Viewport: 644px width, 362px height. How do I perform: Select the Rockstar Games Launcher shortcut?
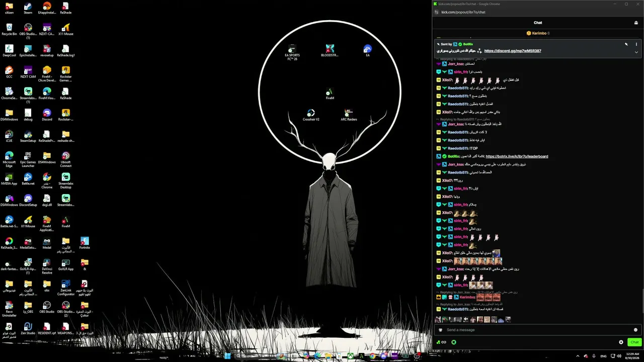(66, 73)
